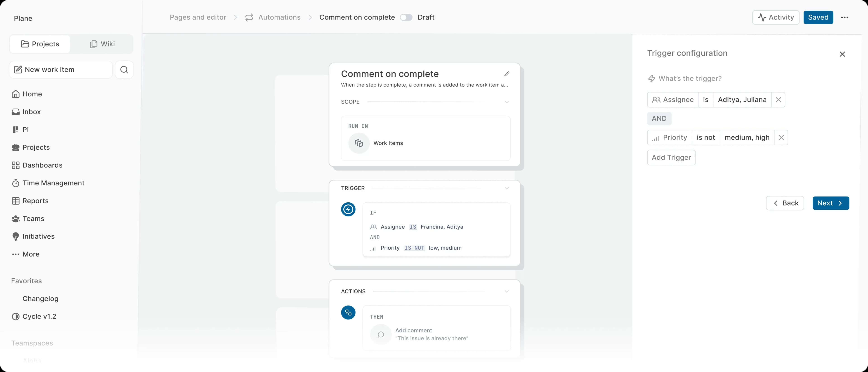Screen dimensions: 868x372
Task: Open Automations from the breadcrumb
Action: pos(279,17)
